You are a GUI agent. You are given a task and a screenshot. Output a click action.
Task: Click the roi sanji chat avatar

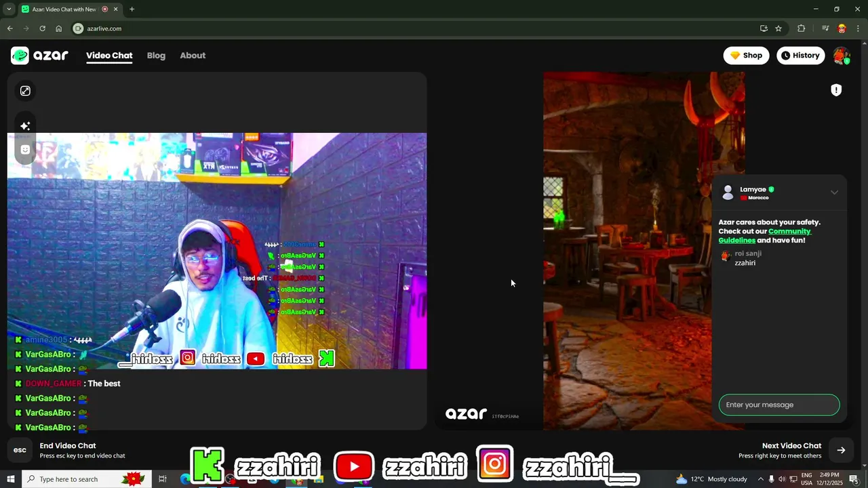[x=726, y=256]
